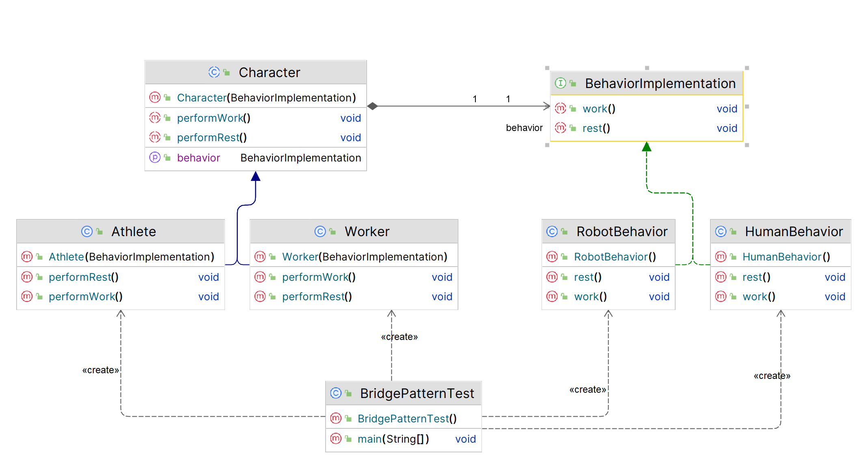Image resolution: width=868 pixels, height=469 pixels.
Task: Click the property icon beside behavior field
Action: [x=155, y=157]
